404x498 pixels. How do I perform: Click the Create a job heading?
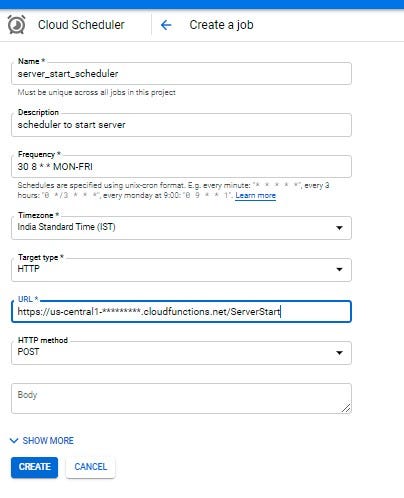point(221,25)
